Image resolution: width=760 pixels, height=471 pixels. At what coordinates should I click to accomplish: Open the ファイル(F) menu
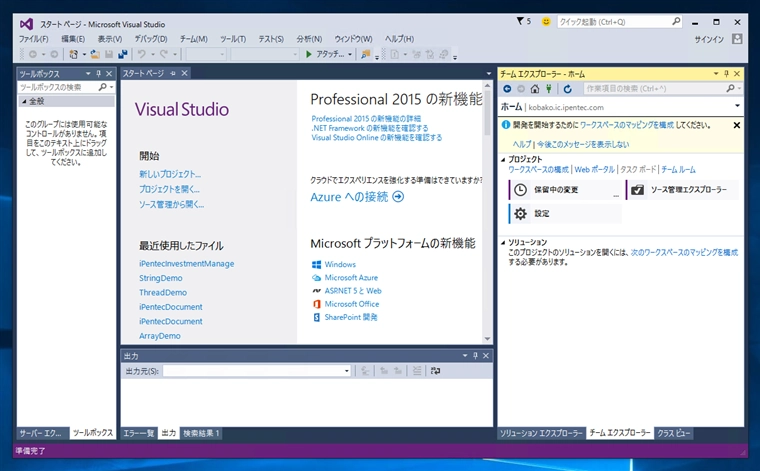33,39
